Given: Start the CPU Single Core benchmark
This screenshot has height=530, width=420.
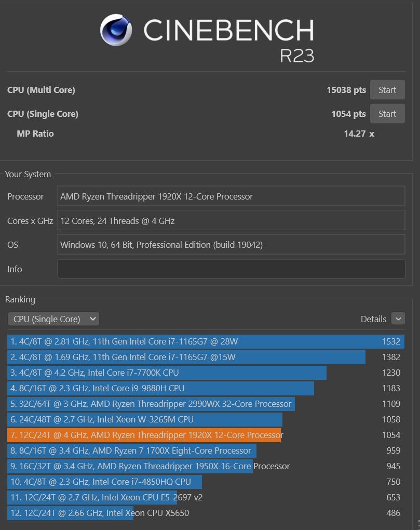Looking at the screenshot, I should (x=387, y=114).
